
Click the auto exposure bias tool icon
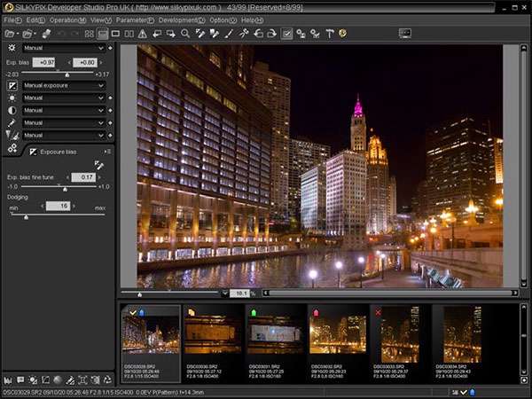[98, 165]
